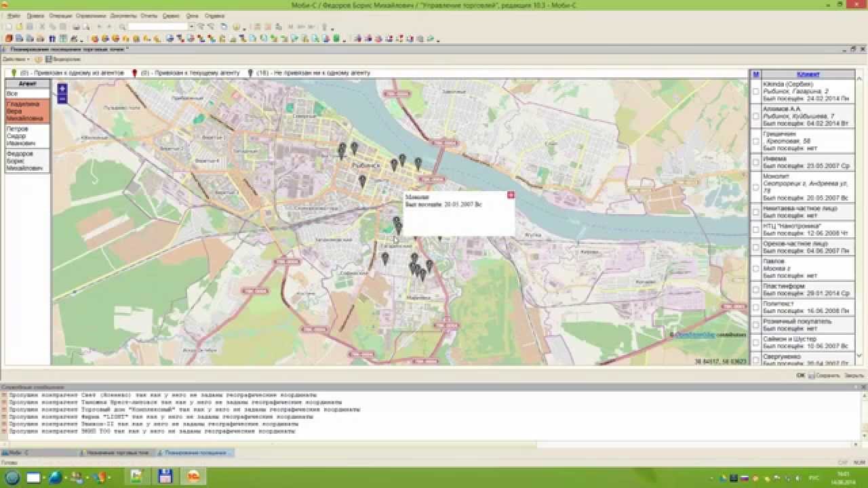
Task: Click the round icon next to Действия
Action: (39, 60)
